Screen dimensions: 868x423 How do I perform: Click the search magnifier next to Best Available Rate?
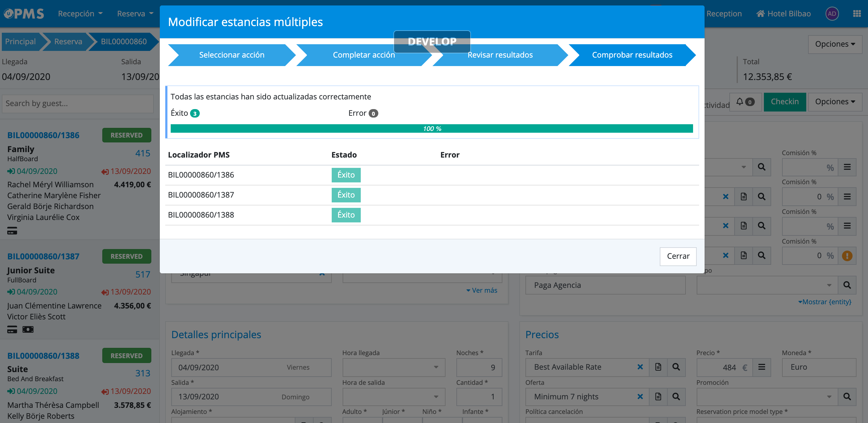click(676, 367)
